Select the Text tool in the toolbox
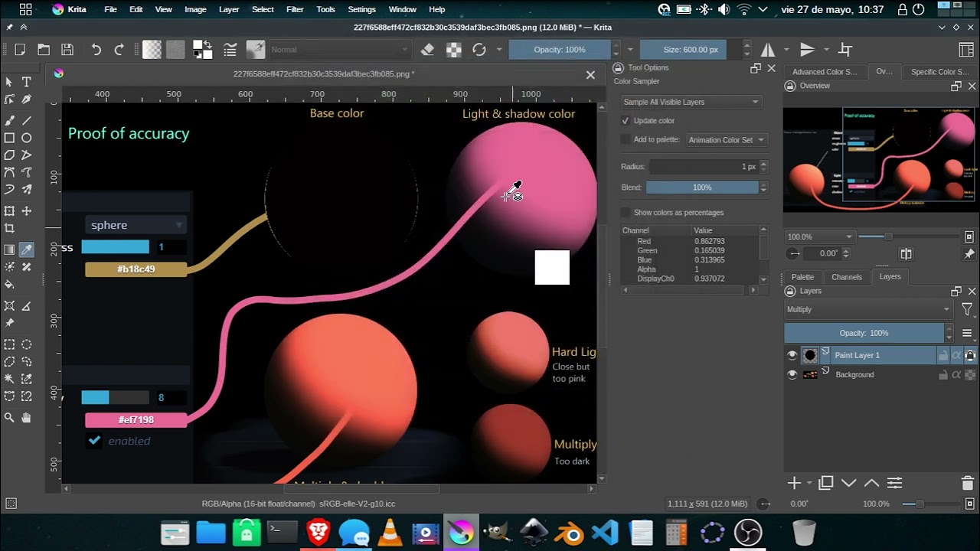980x551 pixels. [26, 82]
